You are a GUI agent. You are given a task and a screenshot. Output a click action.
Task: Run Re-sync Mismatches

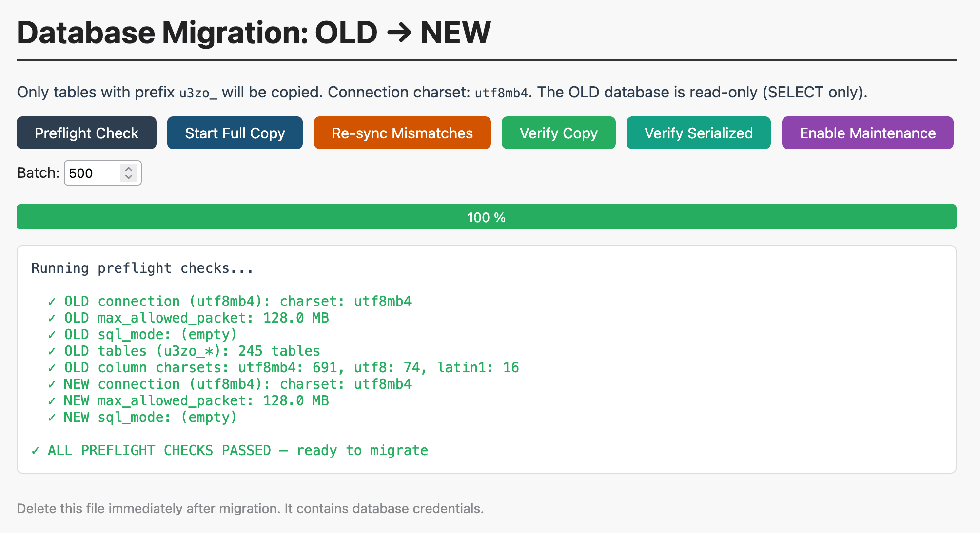pos(402,133)
